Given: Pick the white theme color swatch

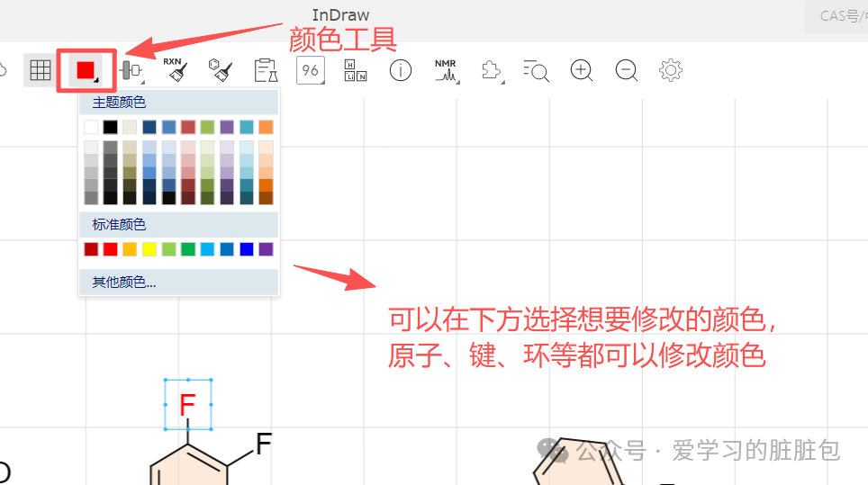Looking at the screenshot, I should (x=91, y=127).
